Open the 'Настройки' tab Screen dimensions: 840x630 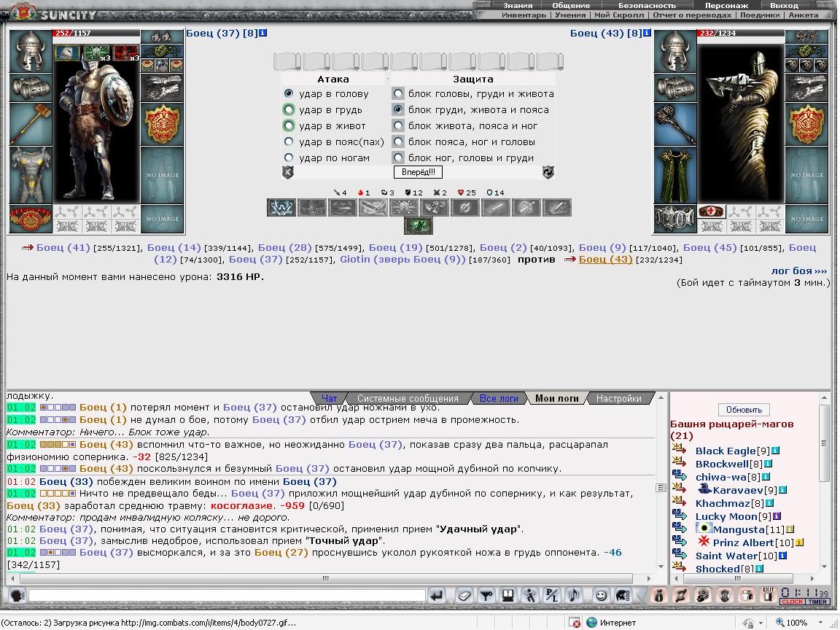tap(619, 399)
